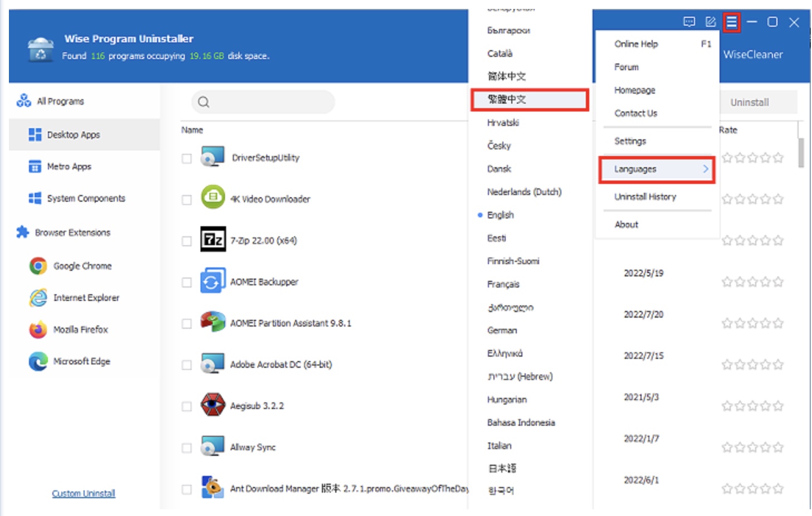Click the All Programs category icon
Viewport: 812px width, 516px height.
point(24,101)
